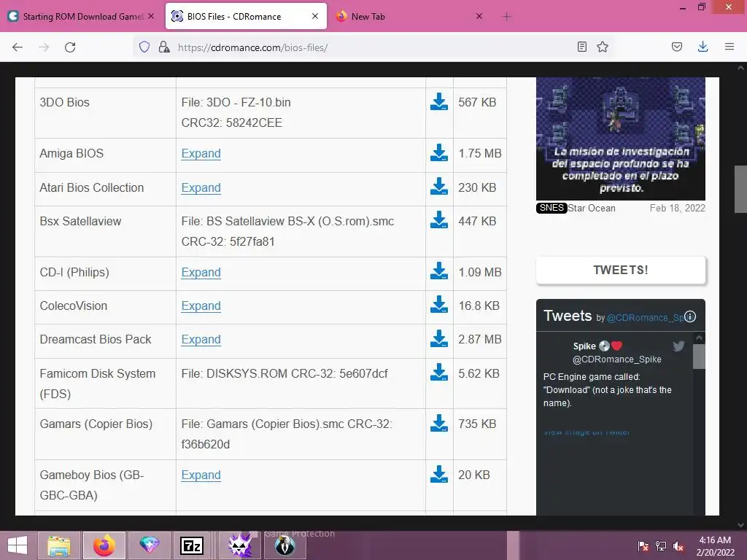
Task: Open the network tray icon
Action: 661,545
